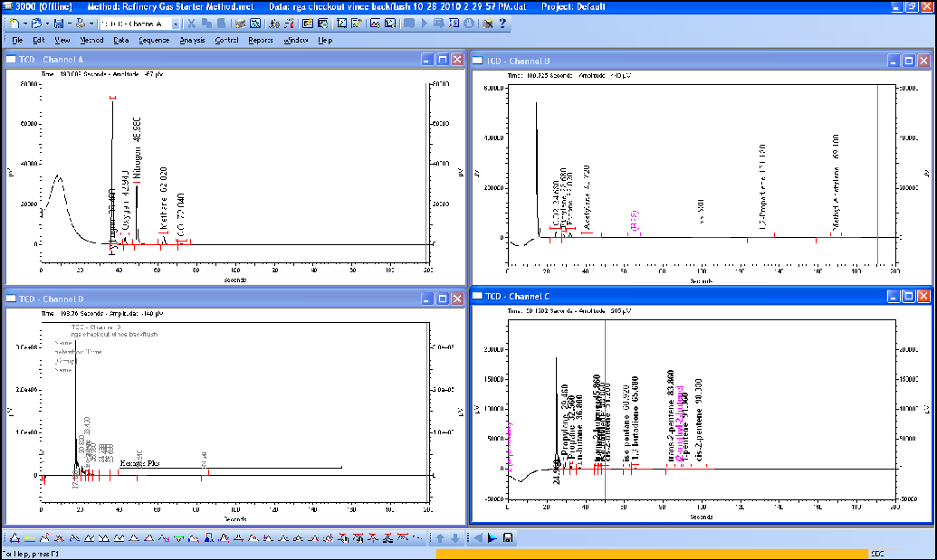Select the Integration Width event tool

(x=14, y=538)
